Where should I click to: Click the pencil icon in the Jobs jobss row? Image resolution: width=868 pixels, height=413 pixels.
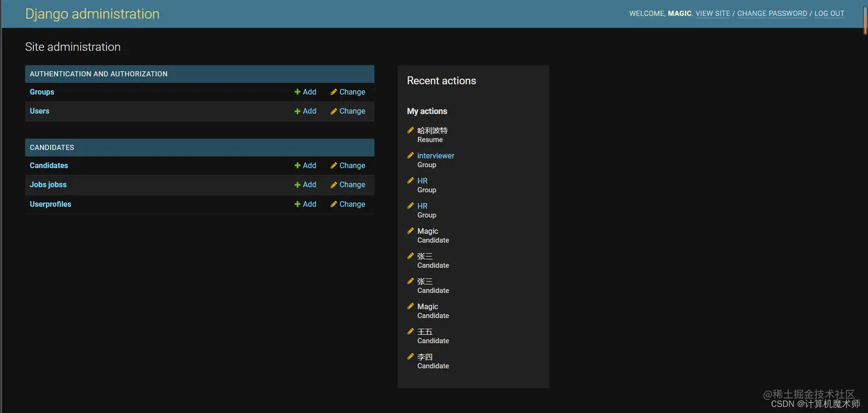[x=334, y=185]
